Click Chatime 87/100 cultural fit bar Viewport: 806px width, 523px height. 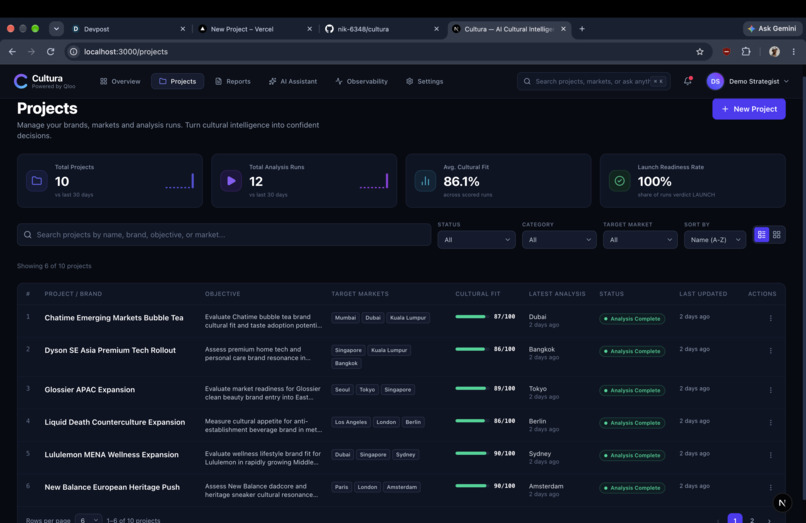pos(470,317)
